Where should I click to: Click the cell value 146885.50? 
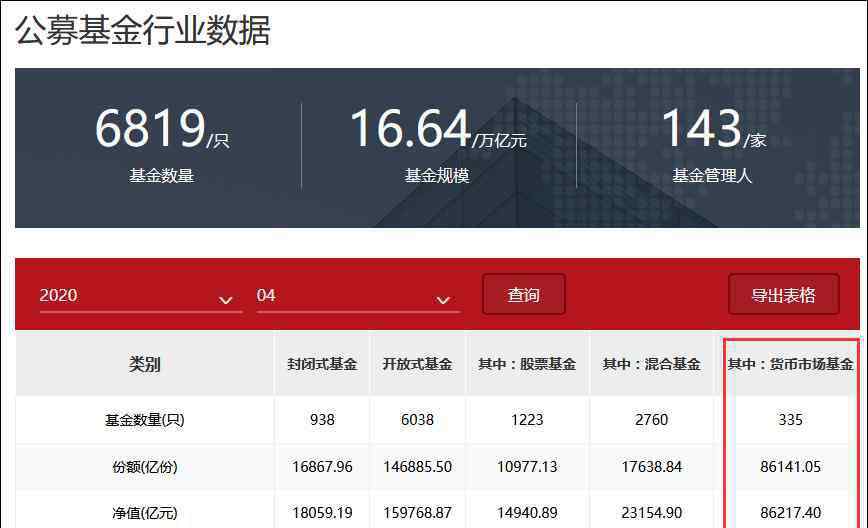pos(417,467)
